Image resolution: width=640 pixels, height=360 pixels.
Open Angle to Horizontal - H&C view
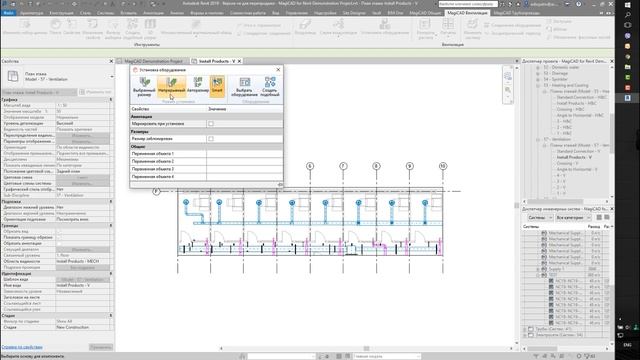[580, 116]
